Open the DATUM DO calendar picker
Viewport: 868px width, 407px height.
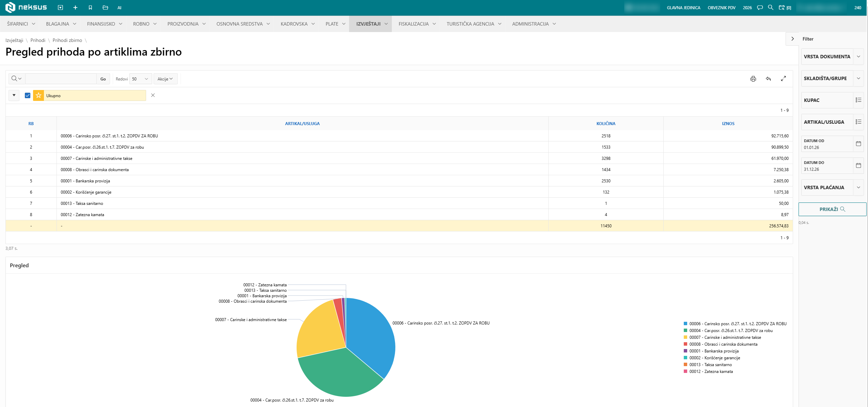pyautogui.click(x=858, y=165)
